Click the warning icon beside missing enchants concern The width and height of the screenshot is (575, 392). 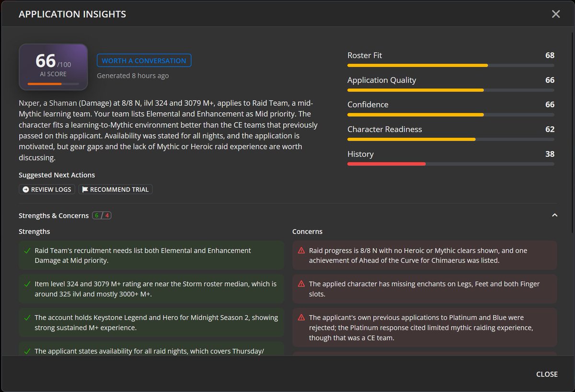click(x=301, y=284)
